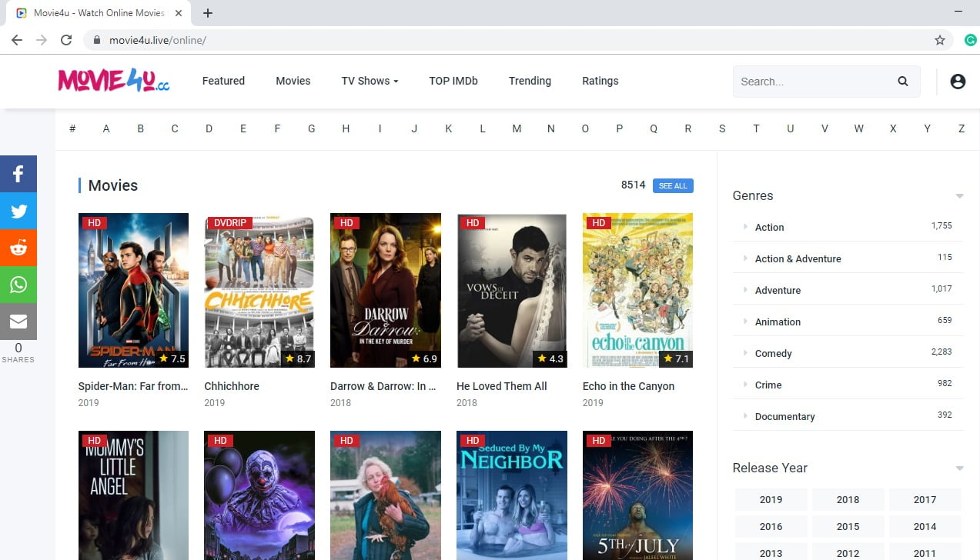Collapse the Genres section arrow
The height and width of the screenshot is (560, 980).
click(x=959, y=196)
